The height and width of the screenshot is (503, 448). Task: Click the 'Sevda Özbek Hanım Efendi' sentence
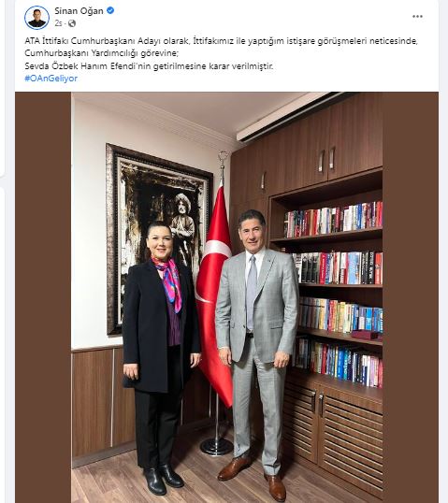tap(149, 66)
